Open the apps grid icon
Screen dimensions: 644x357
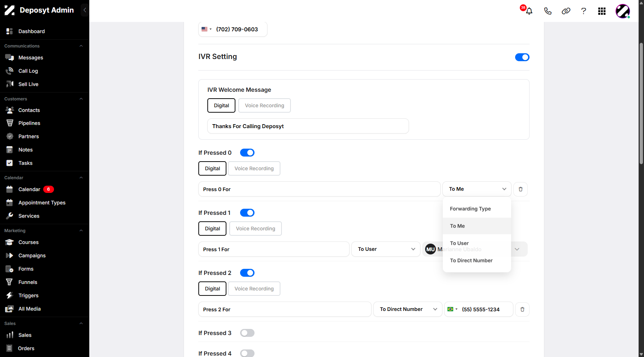[602, 11]
